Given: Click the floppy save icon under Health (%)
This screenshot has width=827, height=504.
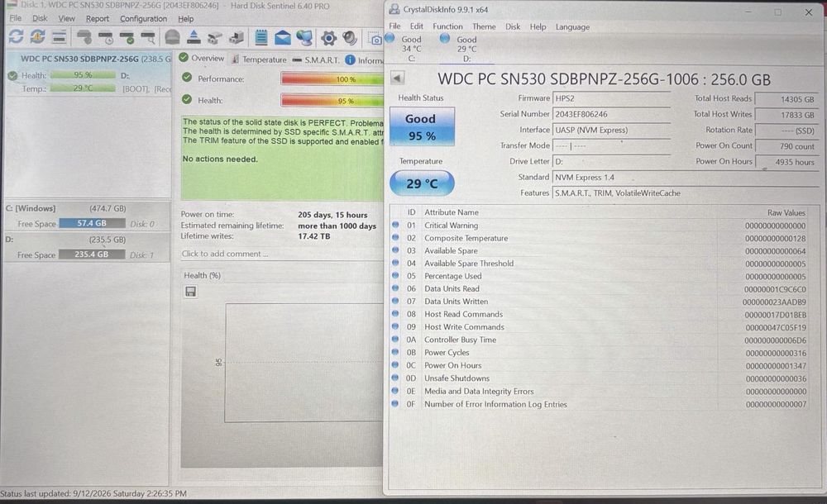Looking at the screenshot, I should (x=190, y=292).
